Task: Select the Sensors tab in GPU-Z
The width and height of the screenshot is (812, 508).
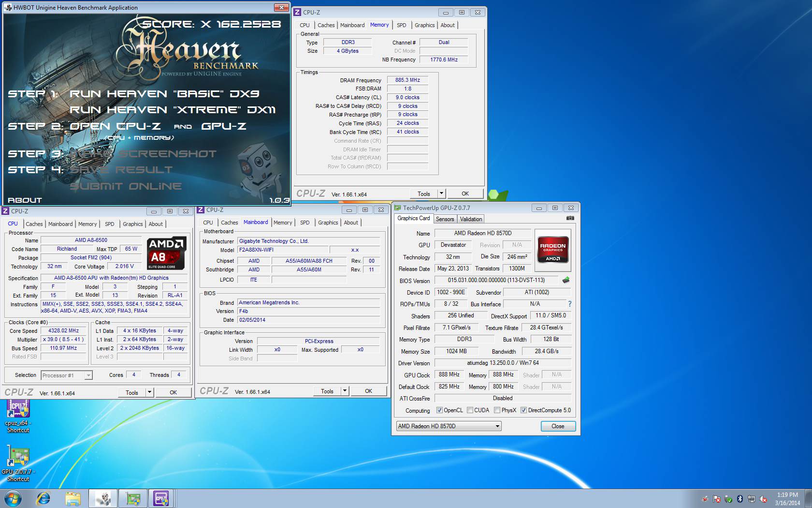Action: (445, 219)
